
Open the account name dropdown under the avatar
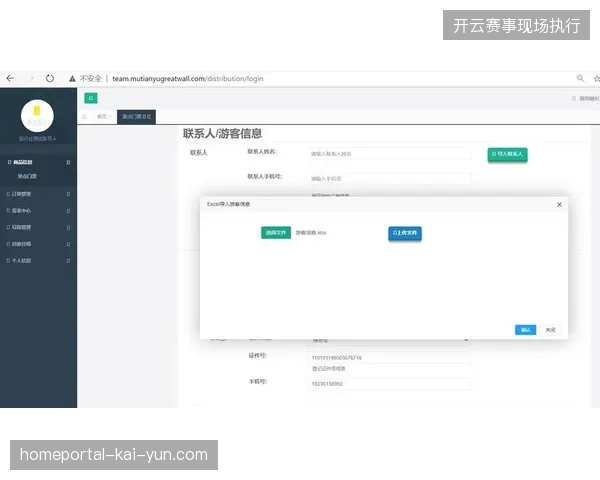click(37, 139)
